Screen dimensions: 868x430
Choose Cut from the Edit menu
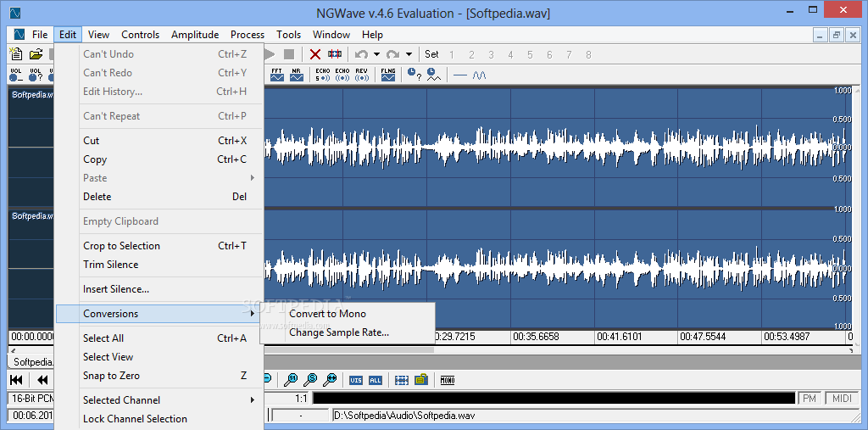coord(159,141)
